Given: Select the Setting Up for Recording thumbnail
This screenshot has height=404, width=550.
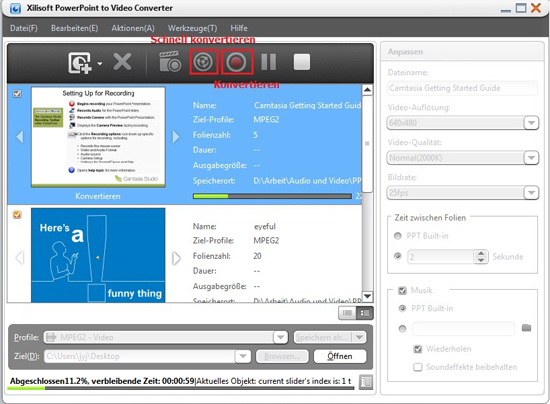Looking at the screenshot, I should (98, 137).
